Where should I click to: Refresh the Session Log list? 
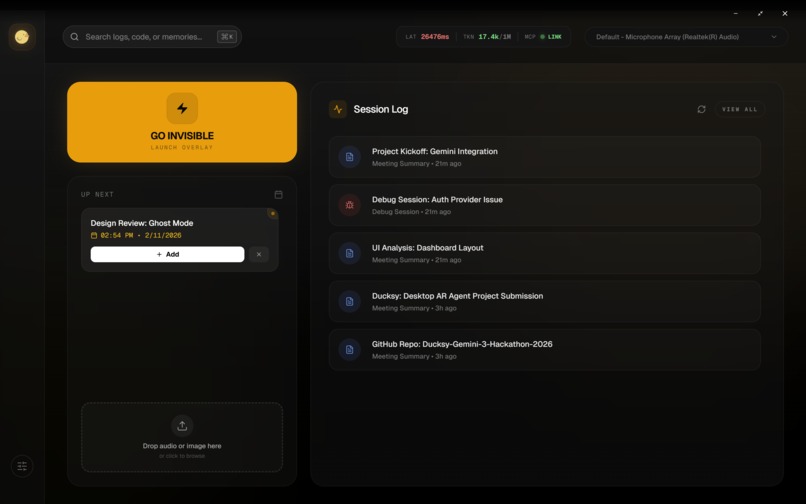(x=701, y=109)
